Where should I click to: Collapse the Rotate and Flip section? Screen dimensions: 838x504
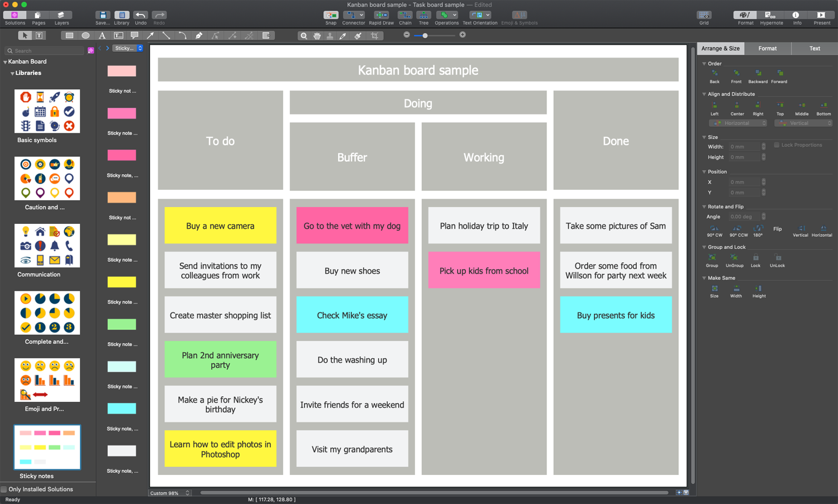point(704,207)
